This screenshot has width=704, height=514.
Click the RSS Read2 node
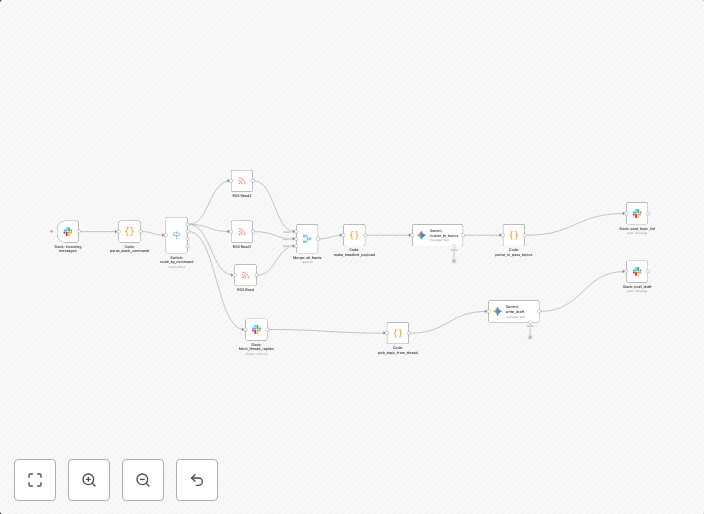click(x=242, y=181)
